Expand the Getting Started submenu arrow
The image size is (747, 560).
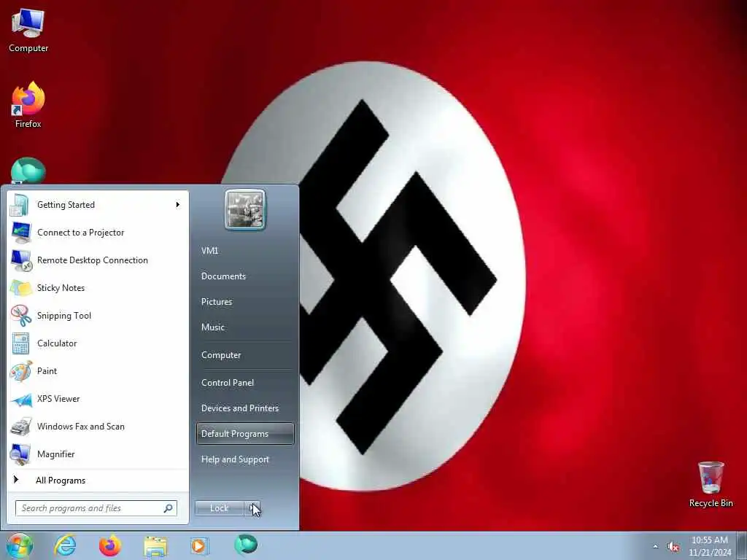(178, 205)
